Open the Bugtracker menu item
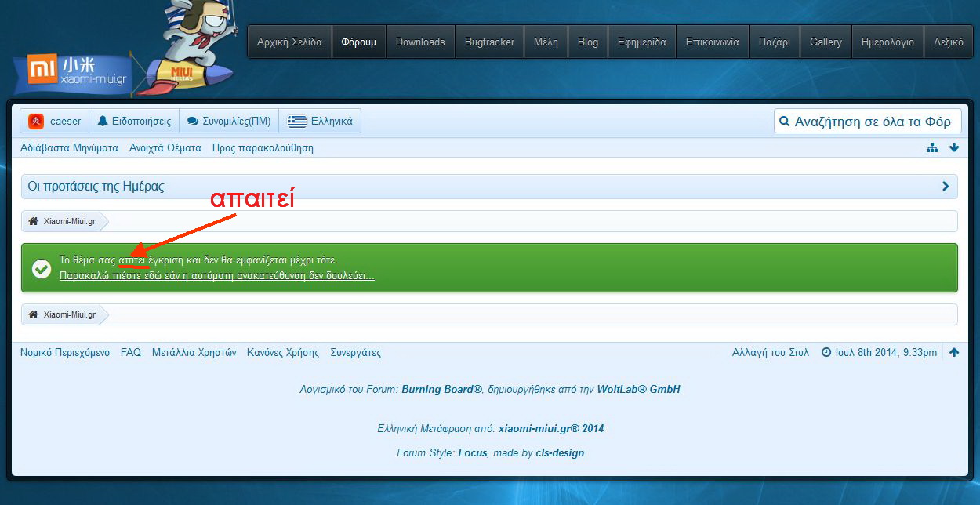The image size is (980, 505). [489, 42]
